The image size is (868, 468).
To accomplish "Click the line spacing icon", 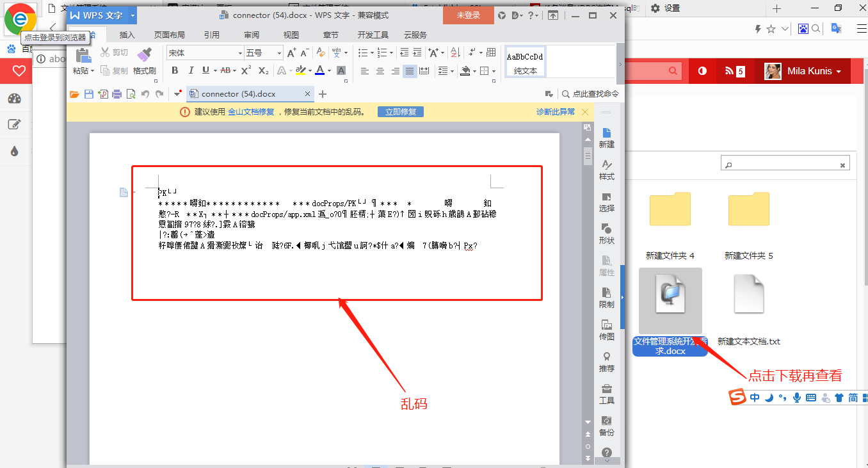I will pyautogui.click(x=443, y=71).
